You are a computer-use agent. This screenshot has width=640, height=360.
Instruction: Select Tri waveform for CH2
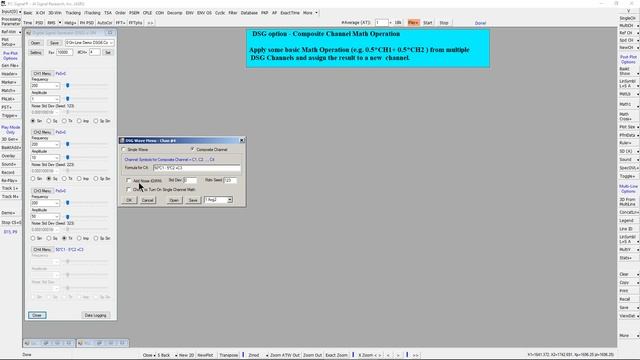click(64, 179)
